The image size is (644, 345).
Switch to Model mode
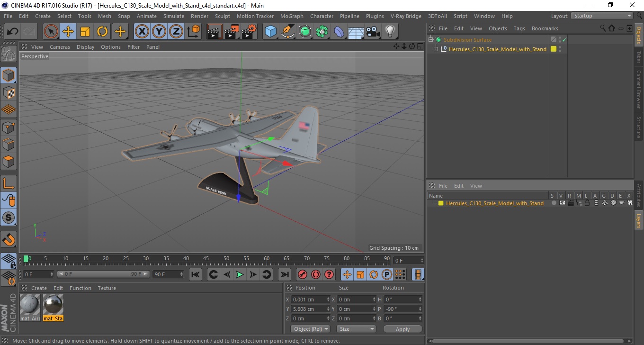tap(9, 75)
